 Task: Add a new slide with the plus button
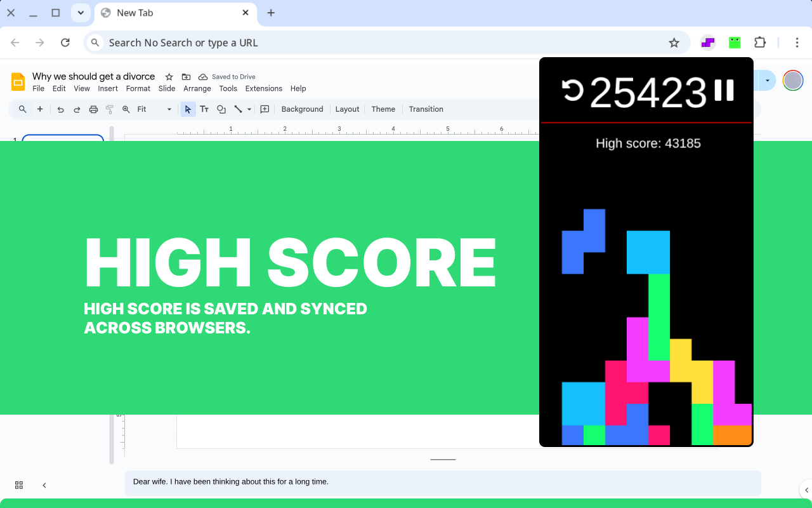[40, 109]
